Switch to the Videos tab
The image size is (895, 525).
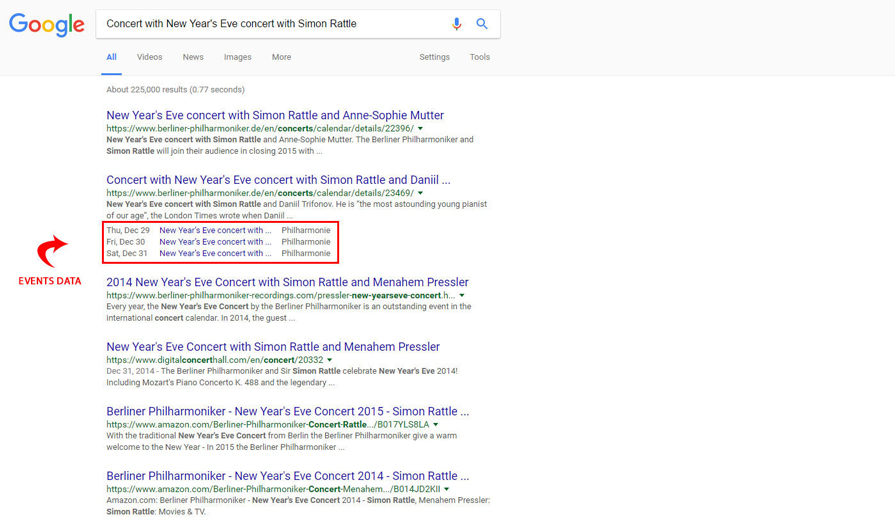point(149,57)
